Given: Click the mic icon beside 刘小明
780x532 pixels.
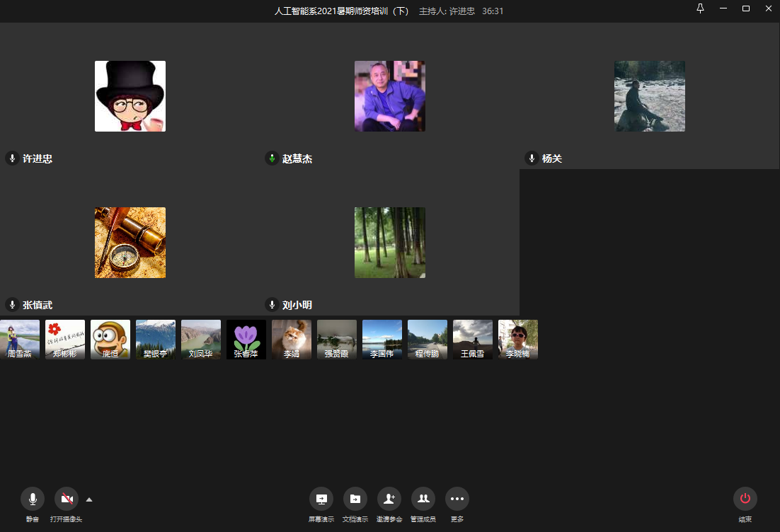Looking at the screenshot, I should click(272, 305).
